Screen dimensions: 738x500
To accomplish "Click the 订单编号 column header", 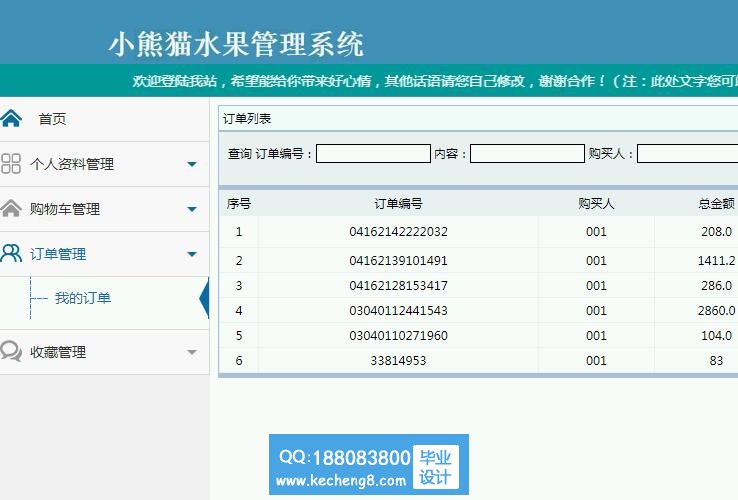I will coord(398,203).
